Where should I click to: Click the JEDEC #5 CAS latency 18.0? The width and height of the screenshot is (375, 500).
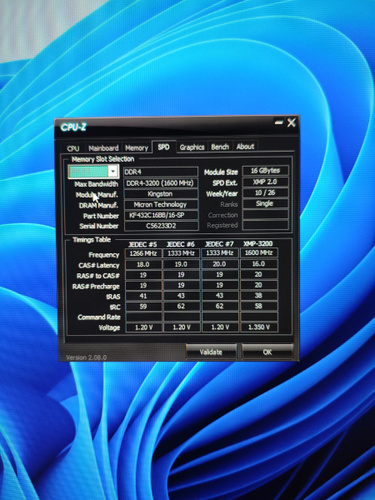(x=143, y=264)
